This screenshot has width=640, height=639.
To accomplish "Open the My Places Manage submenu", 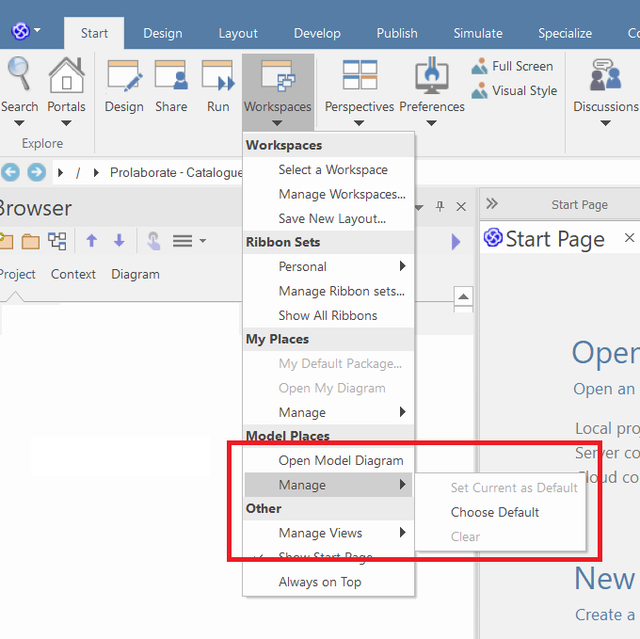I will (329, 412).
